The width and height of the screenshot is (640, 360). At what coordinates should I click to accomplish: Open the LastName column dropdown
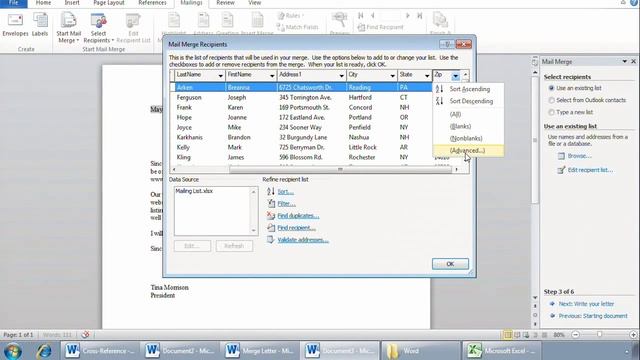220,76
